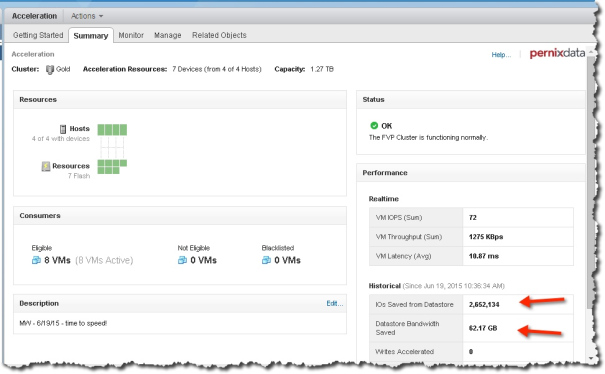605x374 pixels.
Task: Click the Status panel header
Action: click(471, 100)
